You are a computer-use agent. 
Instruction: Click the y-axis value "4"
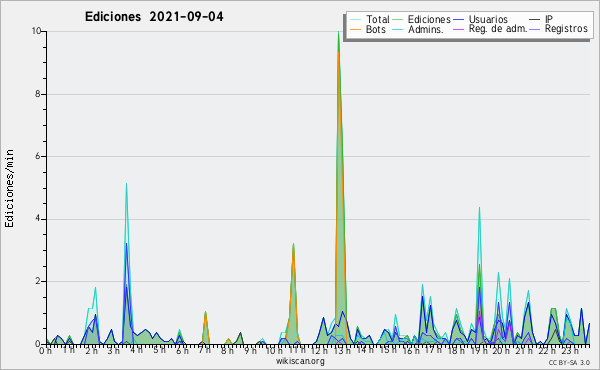tap(38, 219)
